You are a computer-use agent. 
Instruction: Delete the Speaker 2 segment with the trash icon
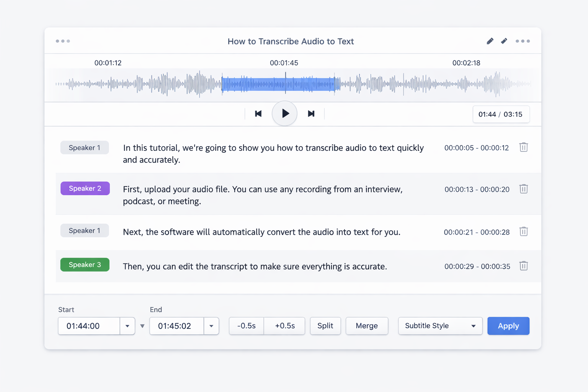(523, 189)
